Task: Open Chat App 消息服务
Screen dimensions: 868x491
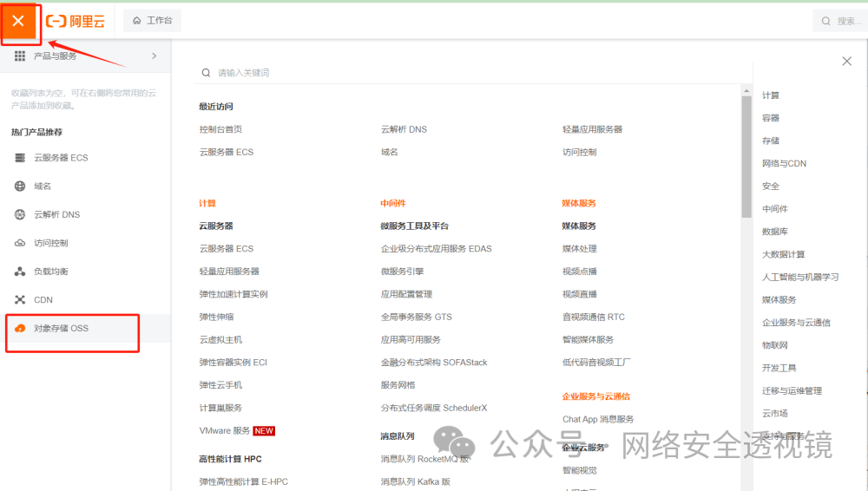Action: tap(598, 419)
